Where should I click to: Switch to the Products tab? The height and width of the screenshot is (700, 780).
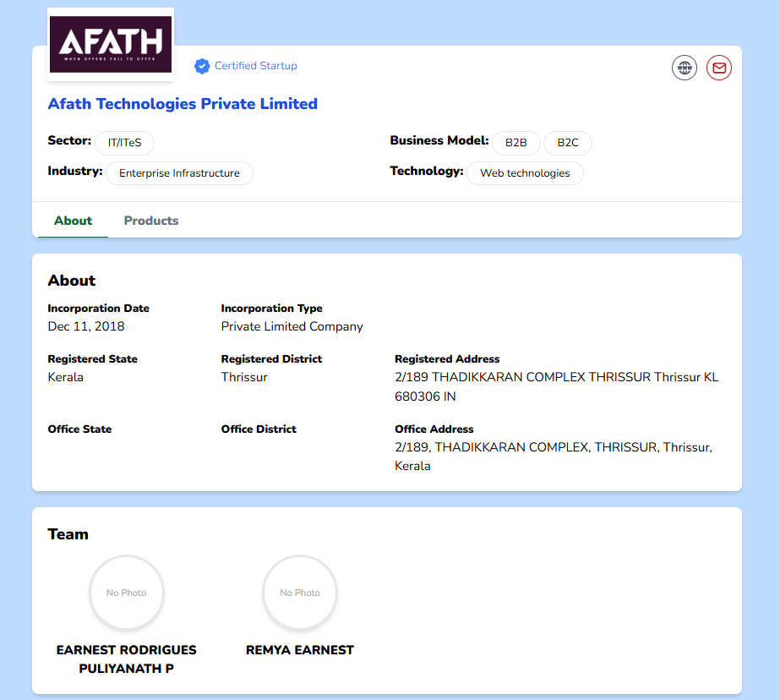coord(151,221)
